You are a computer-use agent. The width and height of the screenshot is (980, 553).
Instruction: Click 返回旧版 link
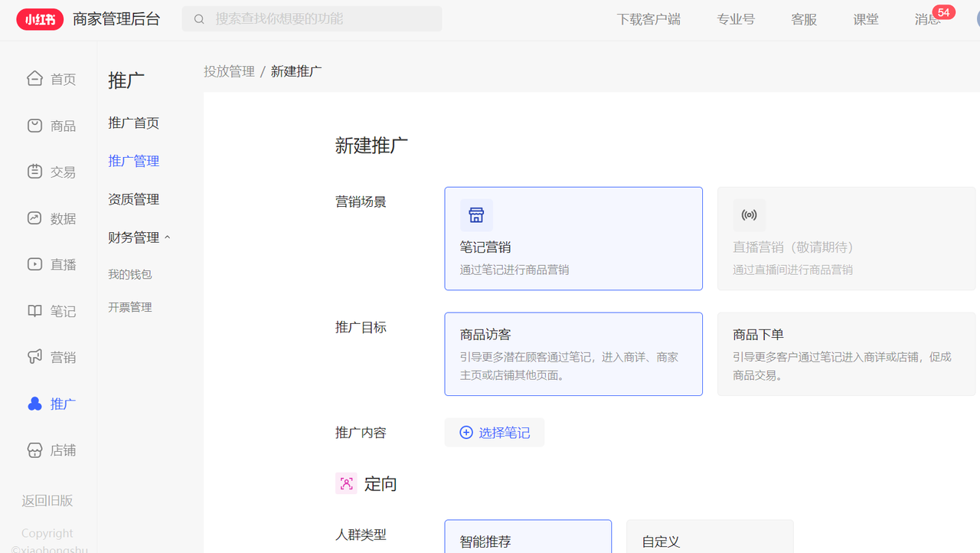47,500
